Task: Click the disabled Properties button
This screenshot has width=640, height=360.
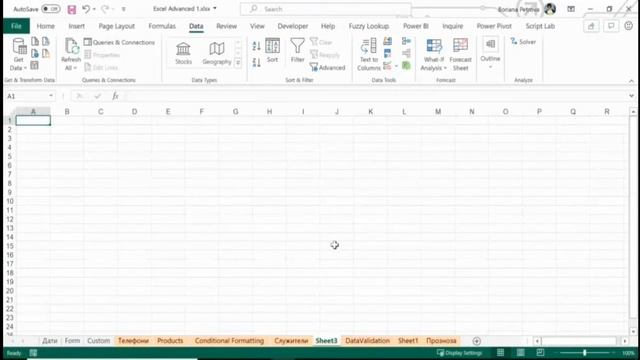Action: [102, 55]
